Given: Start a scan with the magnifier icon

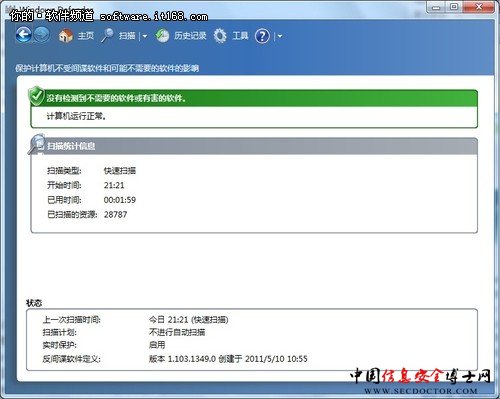Looking at the screenshot, I should click(107, 35).
